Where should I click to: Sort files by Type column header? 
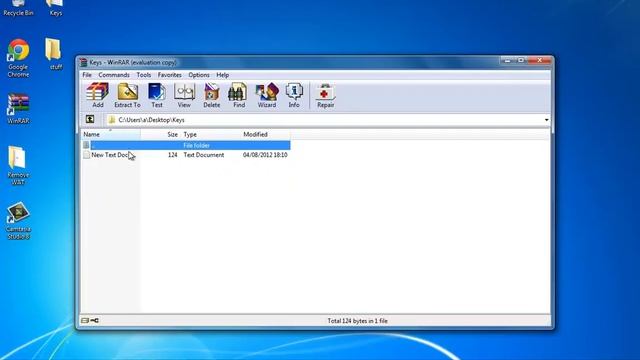(x=210, y=134)
